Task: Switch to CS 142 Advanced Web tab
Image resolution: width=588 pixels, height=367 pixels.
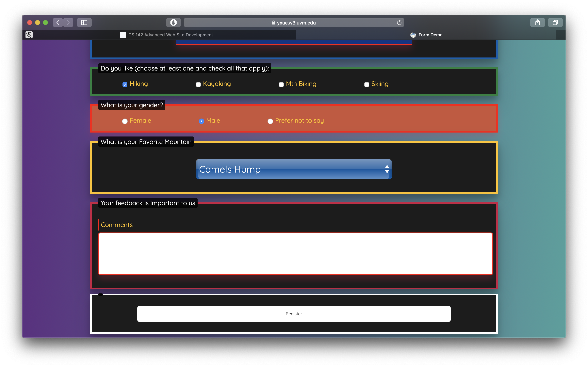Action: tap(166, 35)
